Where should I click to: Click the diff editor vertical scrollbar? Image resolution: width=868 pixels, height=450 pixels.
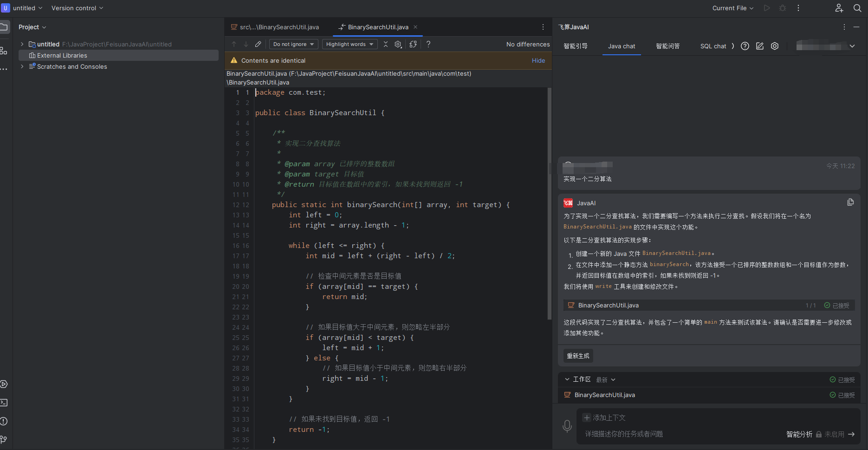(550, 203)
